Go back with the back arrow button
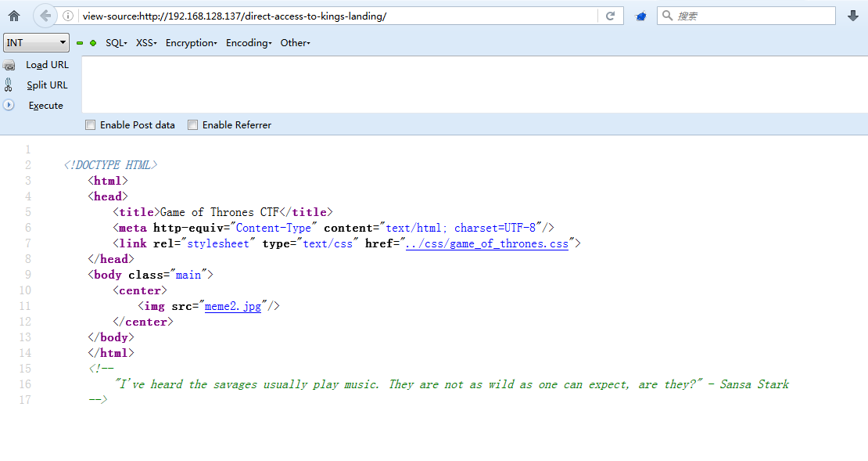This screenshot has width=868, height=461. pyautogui.click(x=45, y=16)
